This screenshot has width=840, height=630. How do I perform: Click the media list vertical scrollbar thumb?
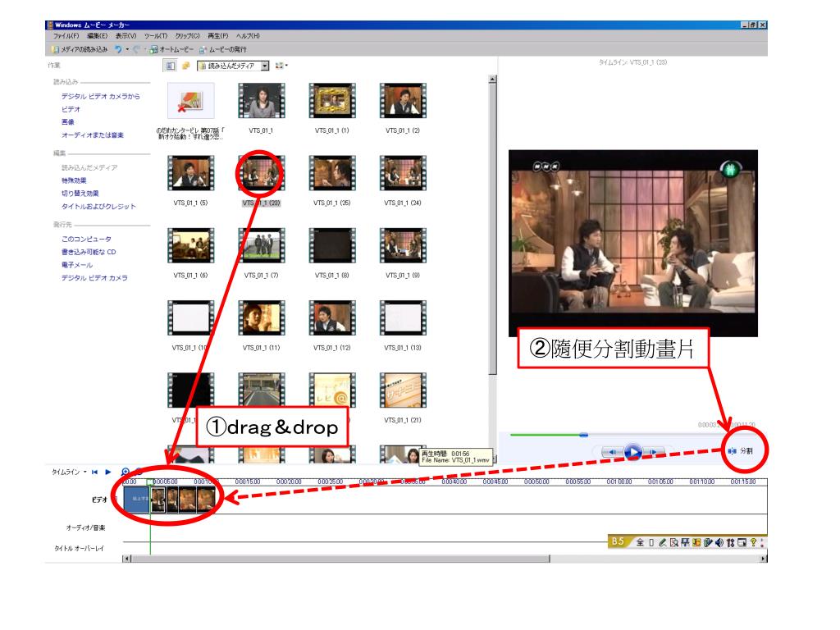492,231
